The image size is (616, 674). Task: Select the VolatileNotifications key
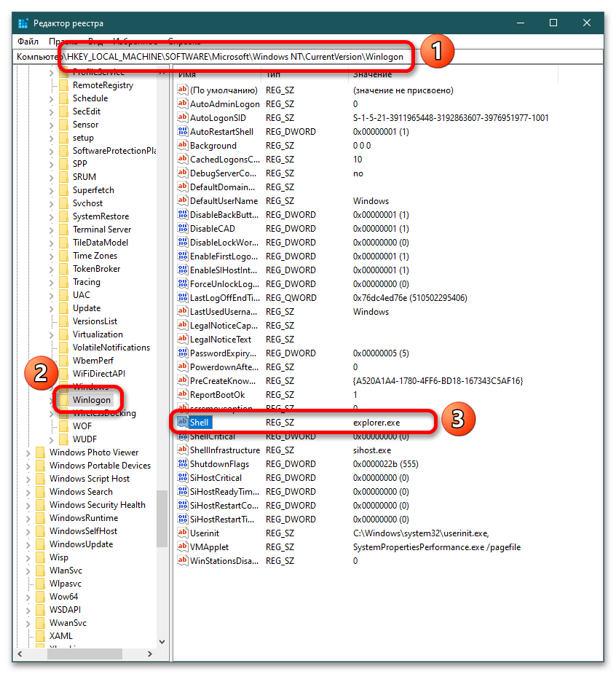click(111, 348)
